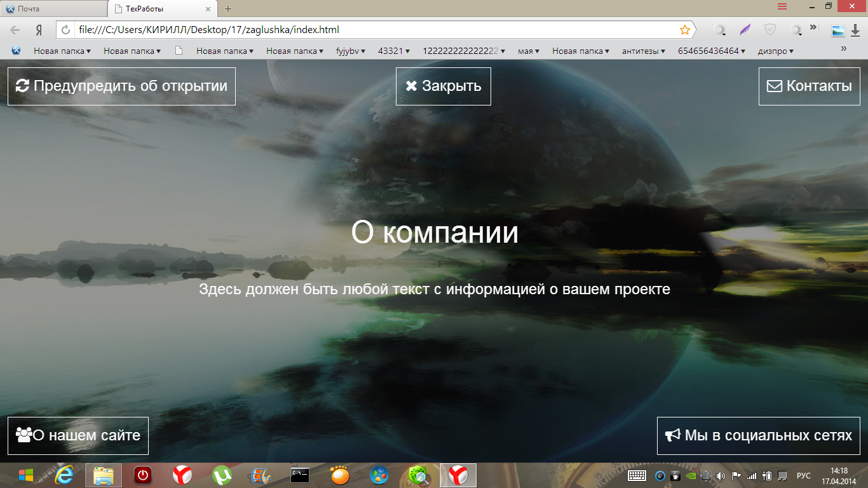Open the taskbar clock showing 14:18

(x=839, y=475)
